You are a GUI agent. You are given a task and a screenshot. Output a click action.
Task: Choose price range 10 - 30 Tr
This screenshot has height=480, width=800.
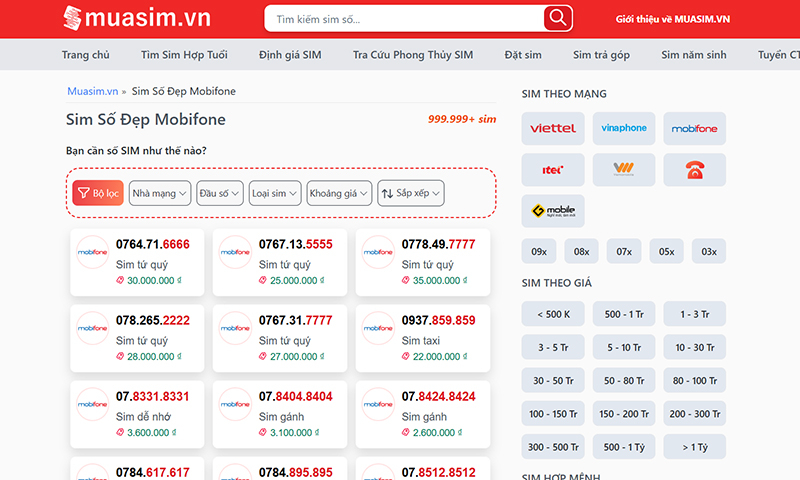click(694, 347)
